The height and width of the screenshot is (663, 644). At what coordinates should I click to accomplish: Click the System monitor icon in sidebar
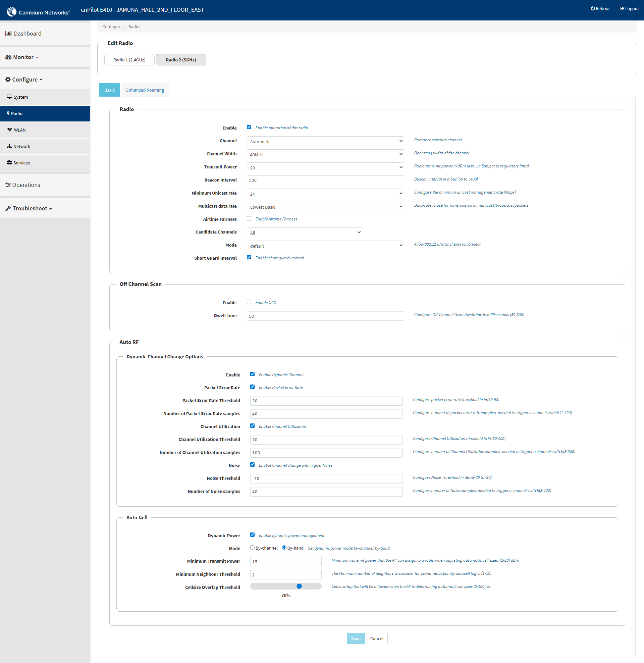[x=9, y=97]
